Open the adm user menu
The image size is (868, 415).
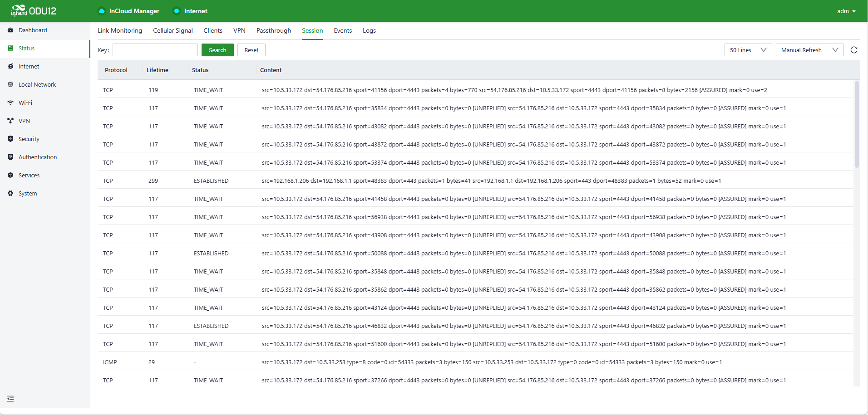(846, 11)
